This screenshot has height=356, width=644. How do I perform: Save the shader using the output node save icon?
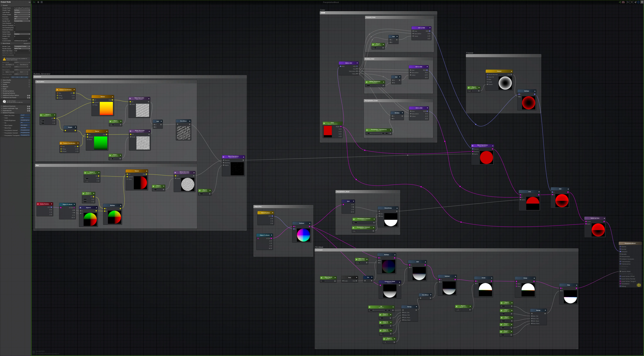(x=639, y=285)
